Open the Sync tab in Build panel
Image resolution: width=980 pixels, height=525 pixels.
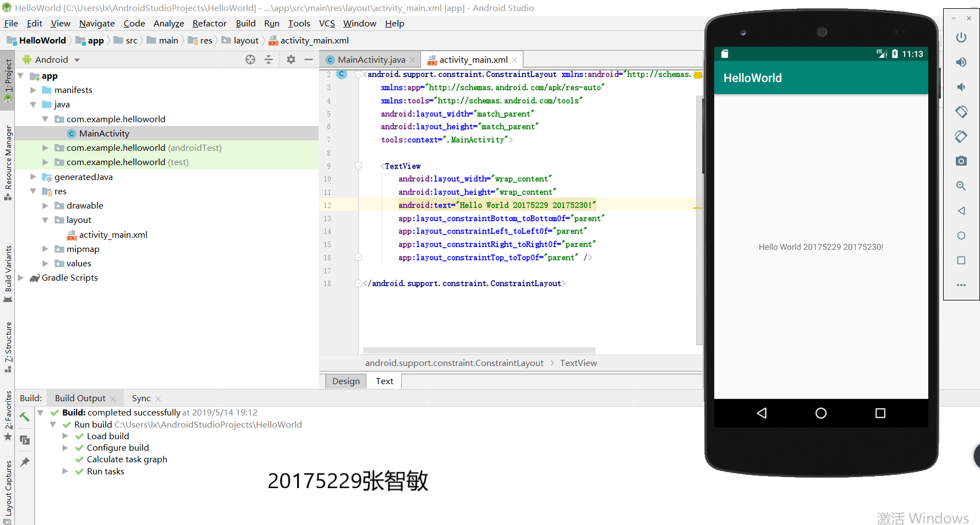(141, 398)
